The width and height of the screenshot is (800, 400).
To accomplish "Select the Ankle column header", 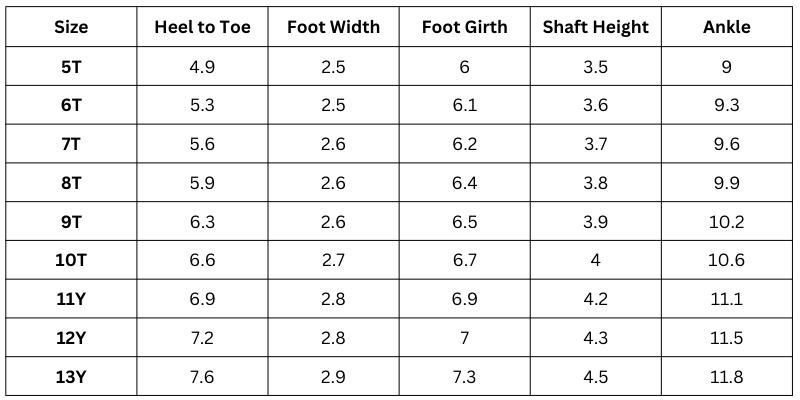I will pos(727,27).
